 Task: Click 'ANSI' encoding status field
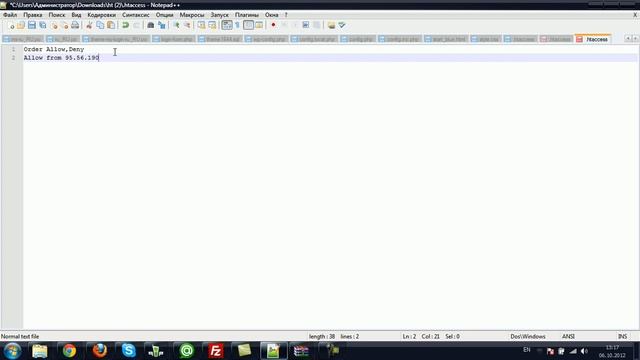568,336
